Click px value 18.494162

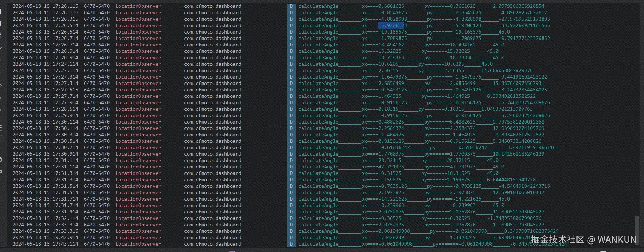(x=391, y=45)
